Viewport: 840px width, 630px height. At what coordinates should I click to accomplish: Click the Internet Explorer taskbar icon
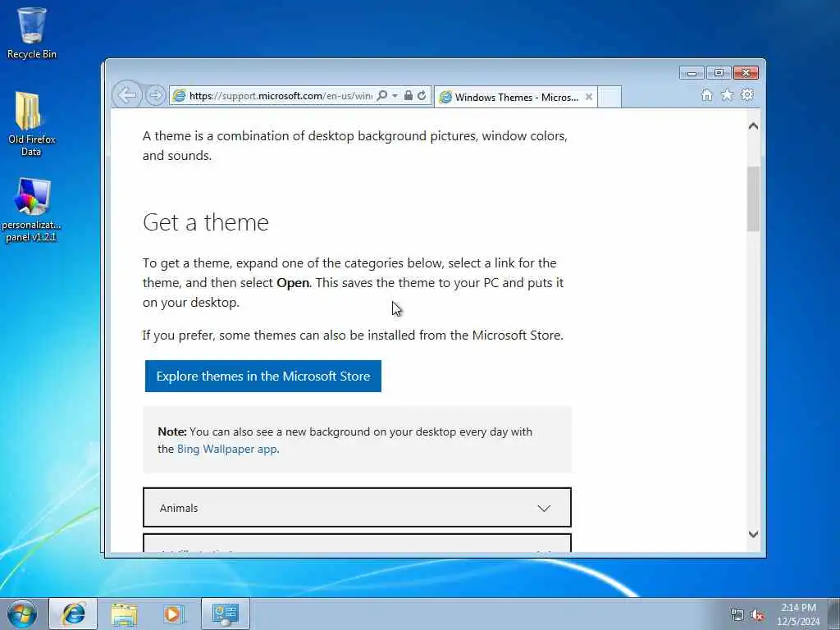[x=73, y=614]
